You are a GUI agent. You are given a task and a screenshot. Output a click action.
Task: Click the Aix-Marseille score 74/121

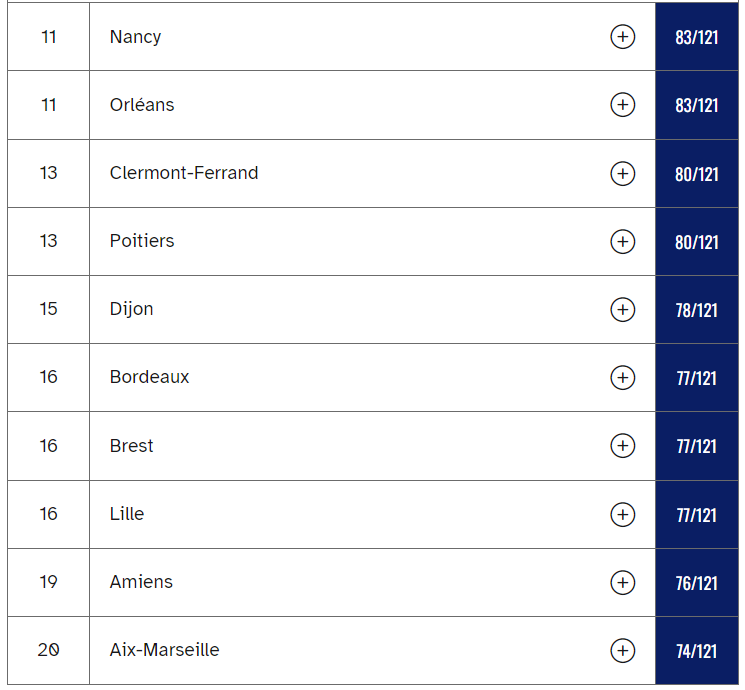pos(696,651)
